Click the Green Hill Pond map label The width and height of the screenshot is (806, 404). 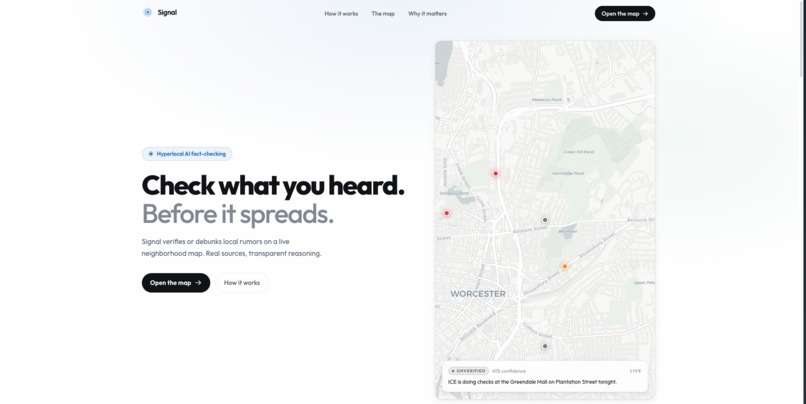pos(579,152)
